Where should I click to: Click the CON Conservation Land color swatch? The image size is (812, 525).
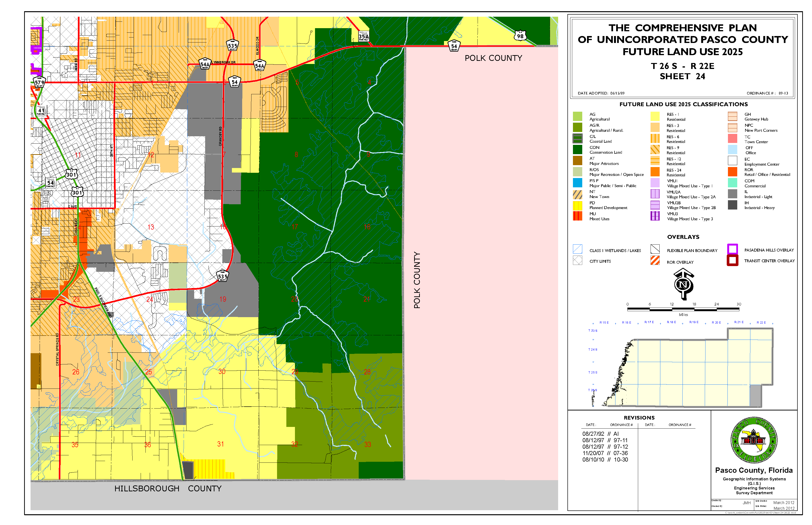tap(577, 150)
